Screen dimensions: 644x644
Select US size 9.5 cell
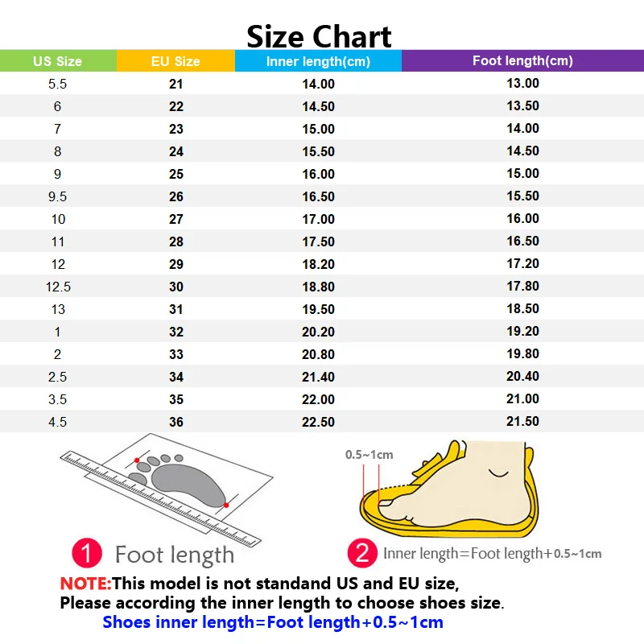point(58,196)
